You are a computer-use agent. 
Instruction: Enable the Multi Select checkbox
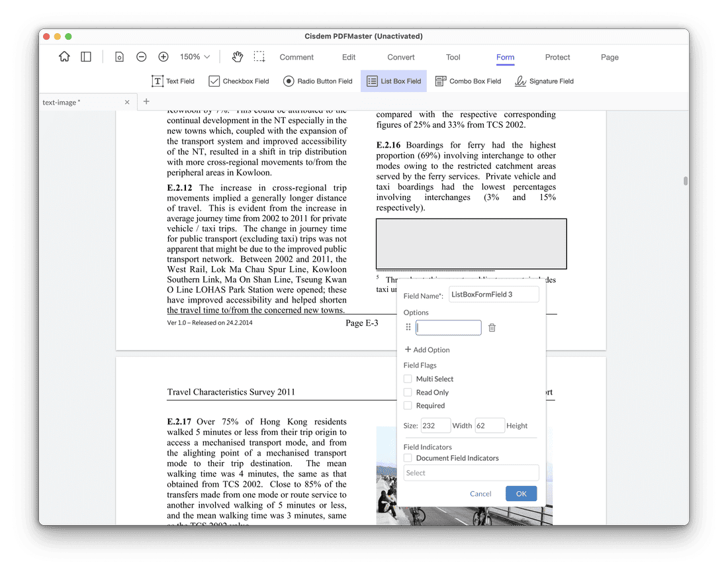click(x=408, y=379)
